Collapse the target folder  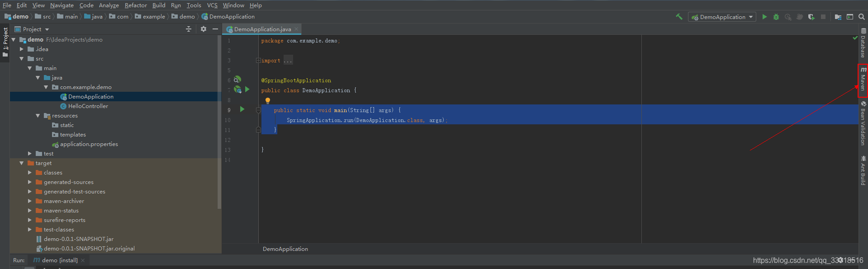tap(22, 163)
